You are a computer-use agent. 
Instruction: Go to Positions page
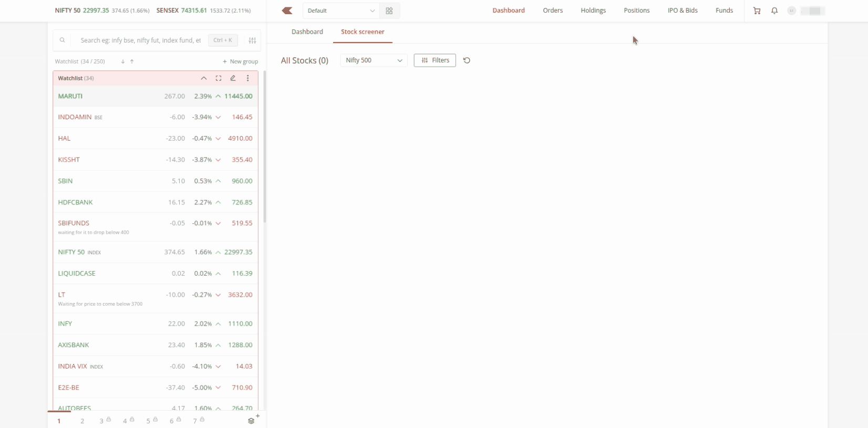(x=637, y=11)
